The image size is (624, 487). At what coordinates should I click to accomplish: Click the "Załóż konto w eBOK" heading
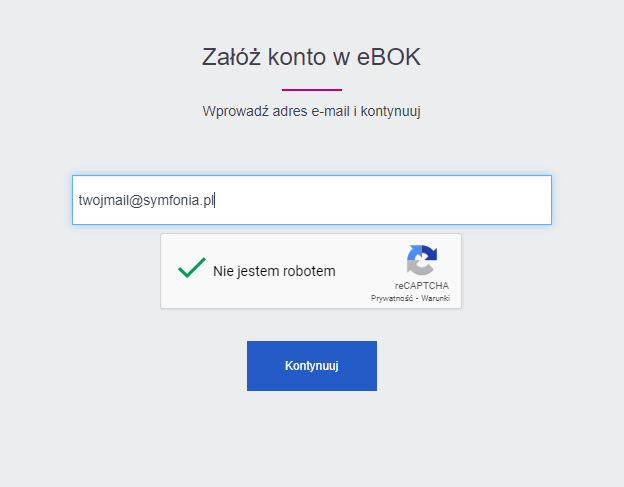311,57
